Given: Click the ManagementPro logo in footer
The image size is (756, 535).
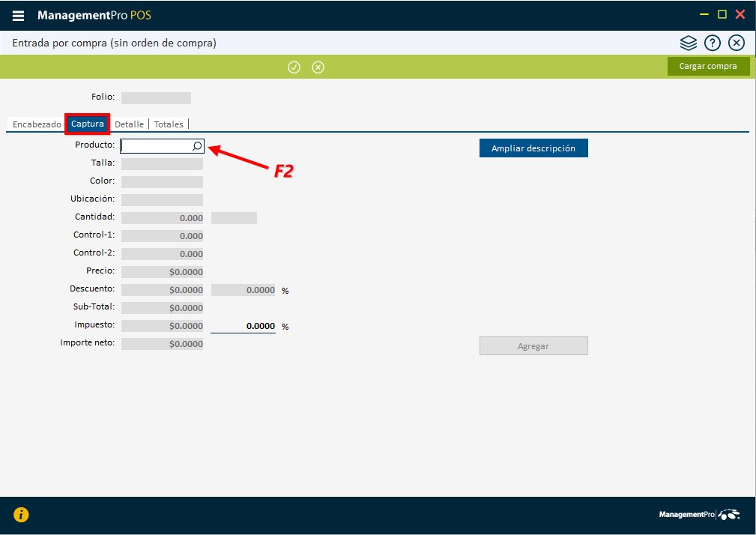Looking at the screenshot, I should (699, 515).
